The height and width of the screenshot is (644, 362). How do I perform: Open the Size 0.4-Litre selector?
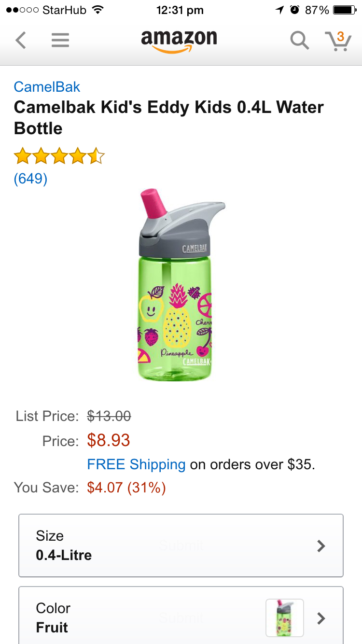(181, 546)
